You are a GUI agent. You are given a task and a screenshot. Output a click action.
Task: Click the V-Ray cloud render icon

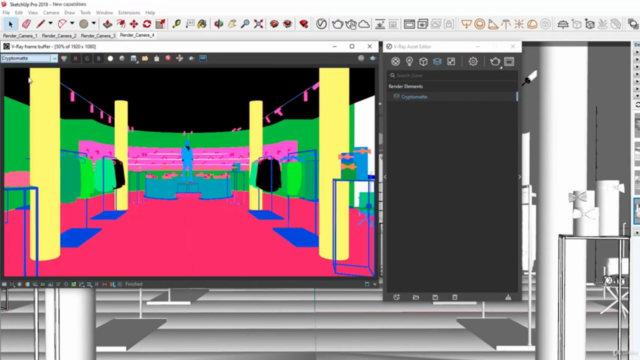364,24
